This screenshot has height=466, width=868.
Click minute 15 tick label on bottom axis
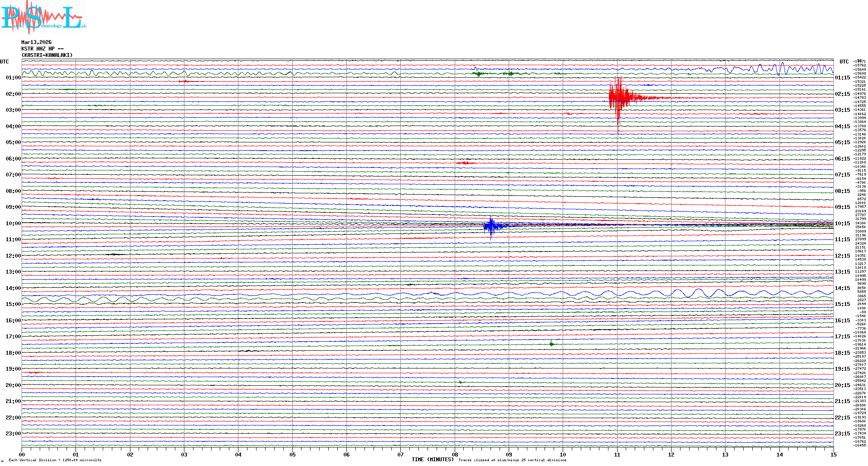[x=833, y=455]
